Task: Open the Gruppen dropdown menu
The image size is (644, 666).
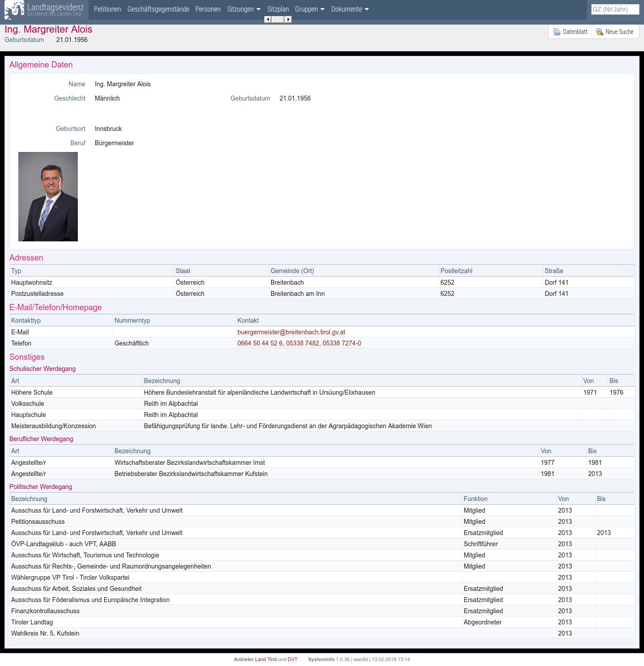Action: pyautogui.click(x=310, y=9)
